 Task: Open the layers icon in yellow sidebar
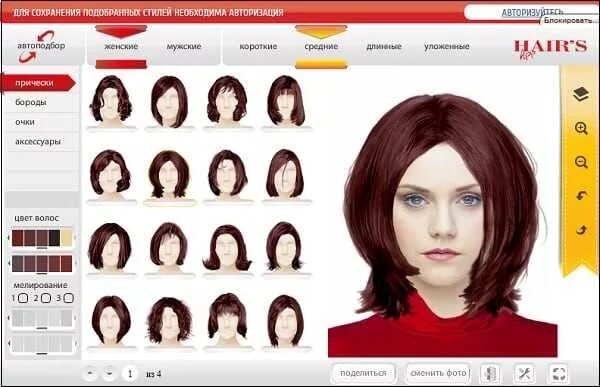[581, 94]
